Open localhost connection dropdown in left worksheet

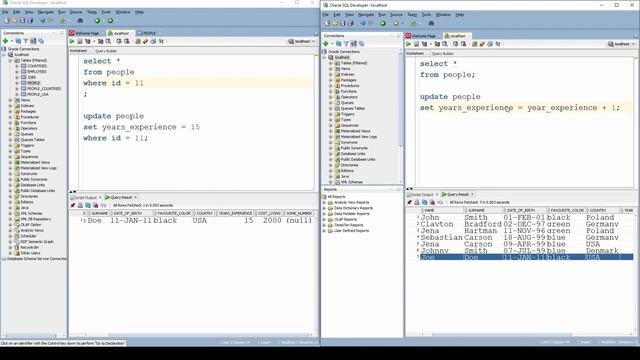302,41
